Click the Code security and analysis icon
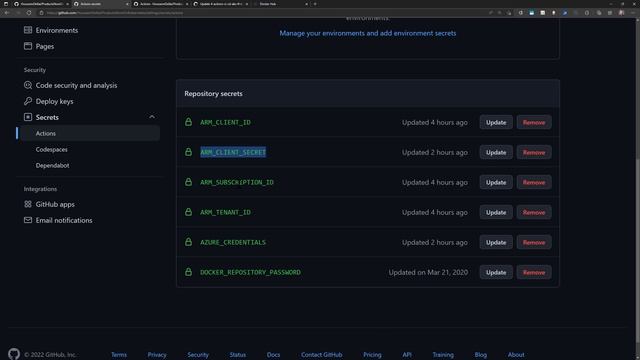Screen dimensions: 640x360 (28, 85)
